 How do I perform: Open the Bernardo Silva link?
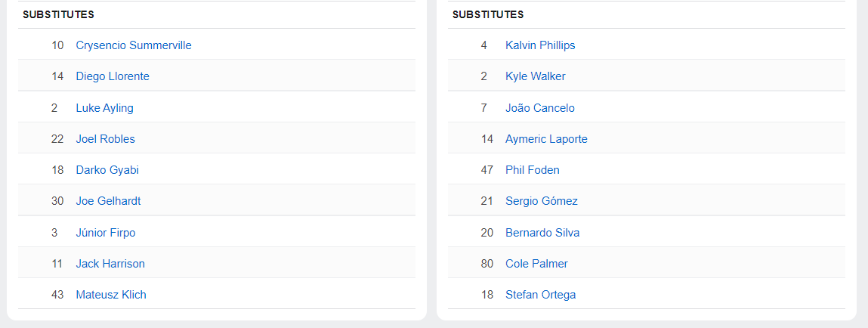click(542, 233)
